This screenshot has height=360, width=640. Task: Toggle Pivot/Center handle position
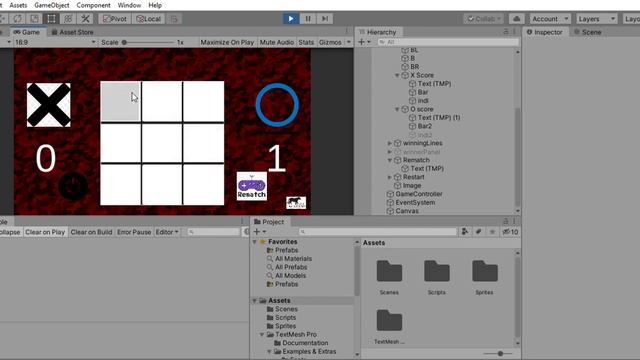pyautogui.click(x=115, y=19)
